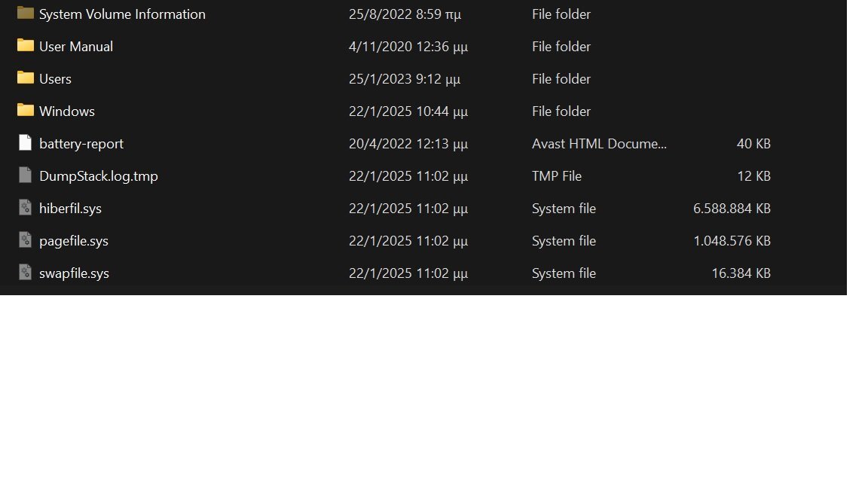The height and width of the screenshot is (488, 868).
Task: Click the System Volume Information date
Action: pos(405,14)
